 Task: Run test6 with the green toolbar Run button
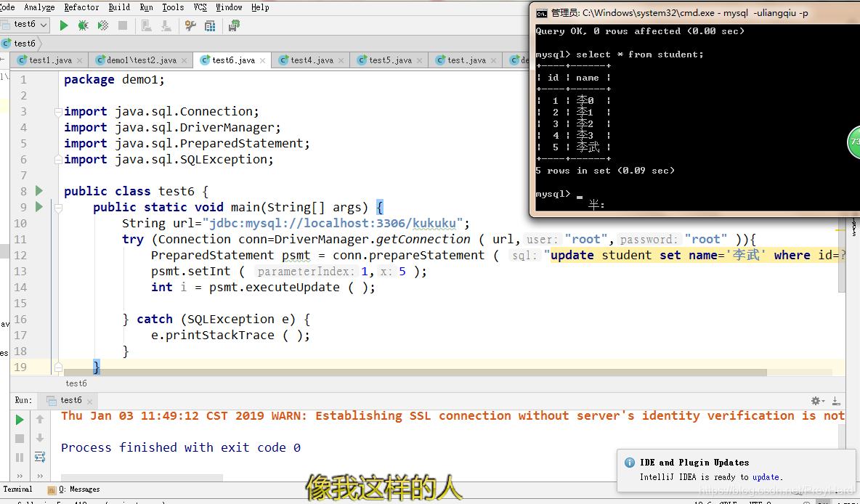(x=64, y=25)
